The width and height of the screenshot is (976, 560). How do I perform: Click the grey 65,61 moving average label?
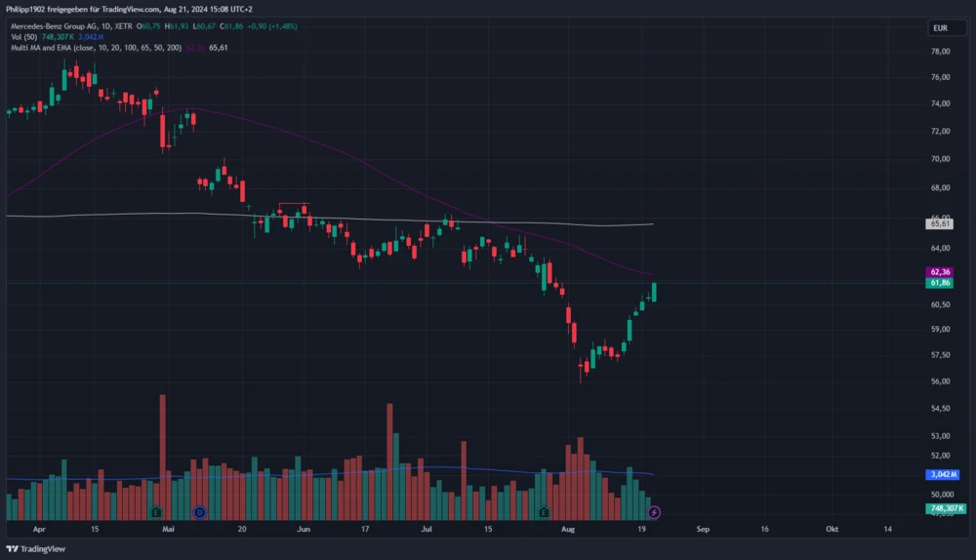941,223
